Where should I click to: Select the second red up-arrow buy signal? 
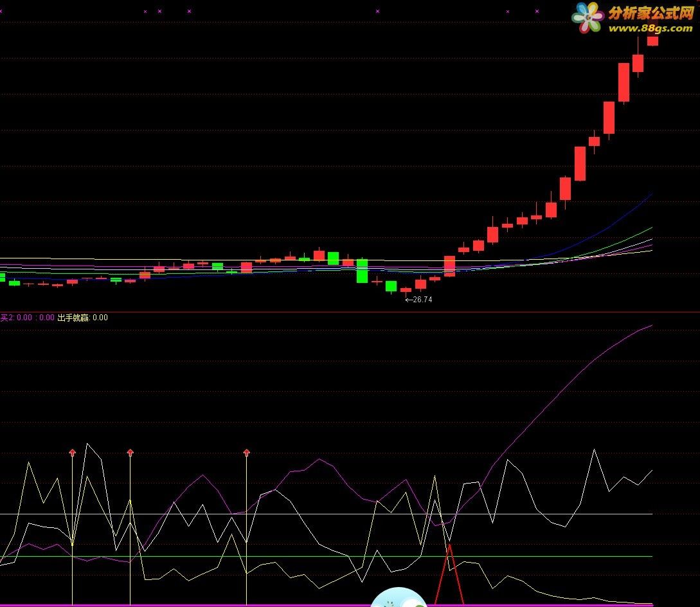coord(130,453)
